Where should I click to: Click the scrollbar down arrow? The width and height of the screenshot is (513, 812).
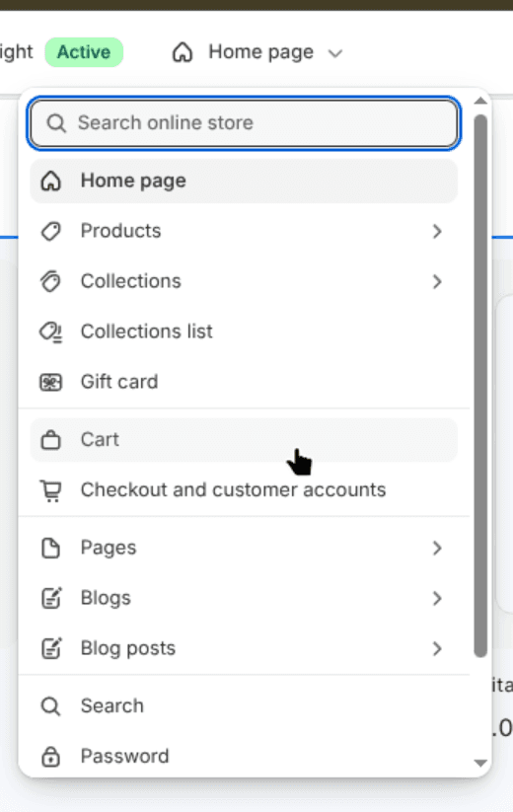pyautogui.click(x=480, y=764)
